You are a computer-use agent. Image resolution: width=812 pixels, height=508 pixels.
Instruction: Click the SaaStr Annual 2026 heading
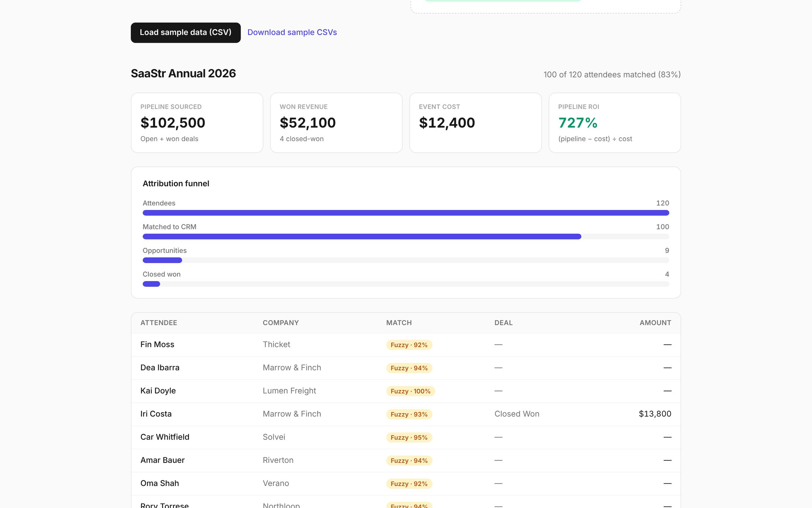[x=183, y=73]
